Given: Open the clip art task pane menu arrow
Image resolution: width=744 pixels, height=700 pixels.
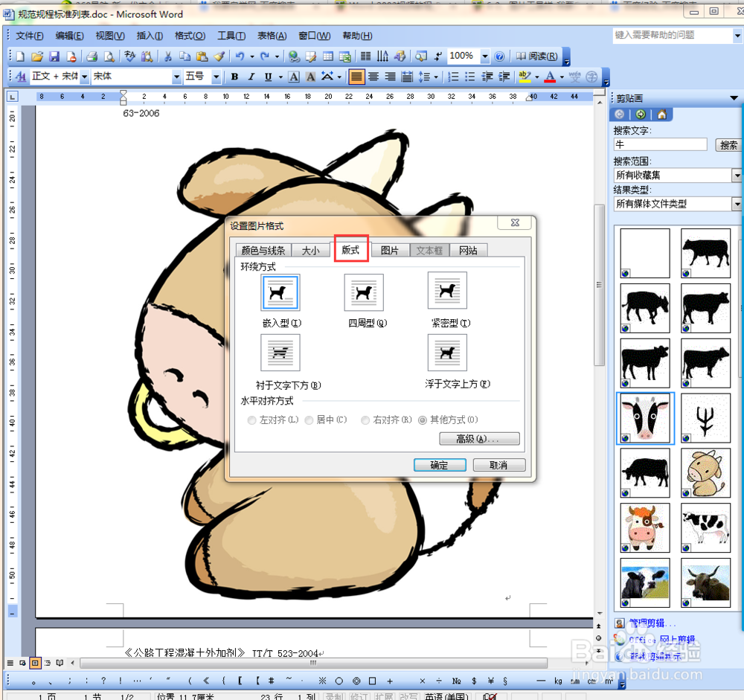Looking at the screenshot, I should [x=734, y=98].
